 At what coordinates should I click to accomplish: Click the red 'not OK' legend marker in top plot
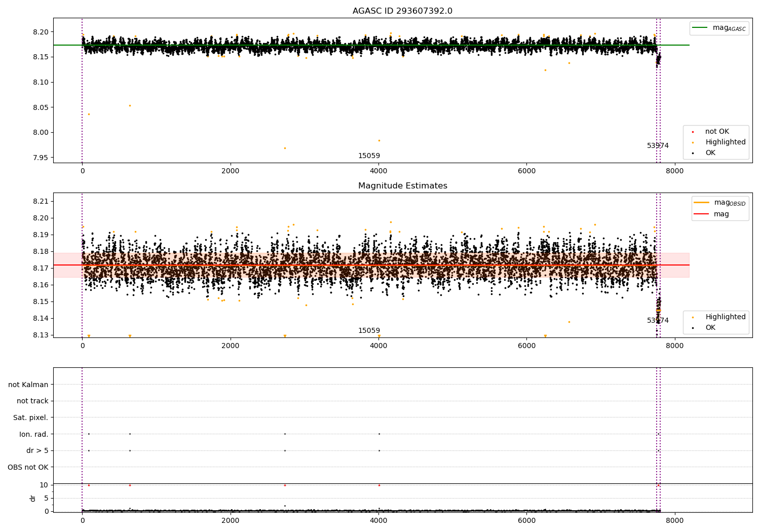click(x=693, y=132)
